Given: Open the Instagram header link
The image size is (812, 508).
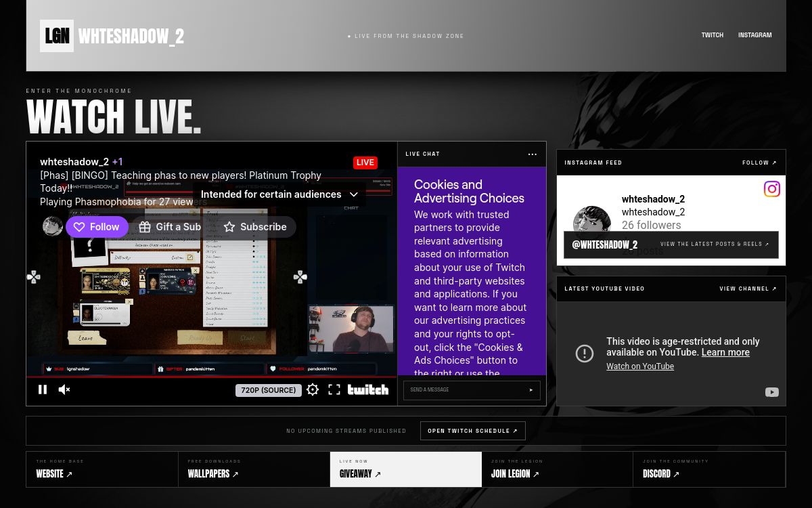Looking at the screenshot, I should [x=754, y=35].
